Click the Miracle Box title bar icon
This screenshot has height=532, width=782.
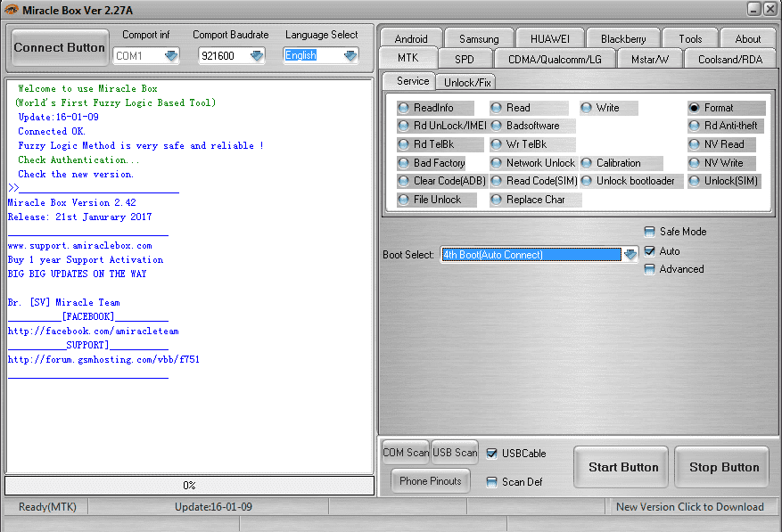pyautogui.click(x=11, y=10)
